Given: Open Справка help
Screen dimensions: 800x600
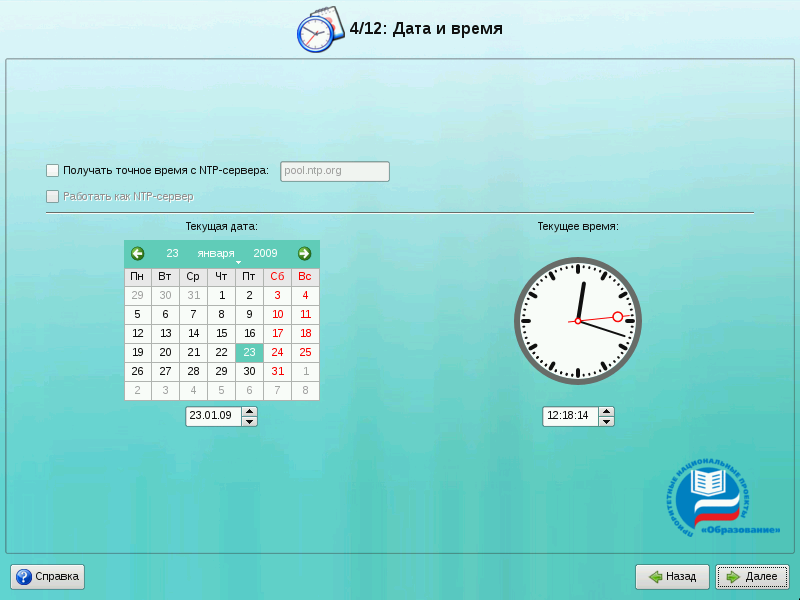Looking at the screenshot, I should point(48,577).
